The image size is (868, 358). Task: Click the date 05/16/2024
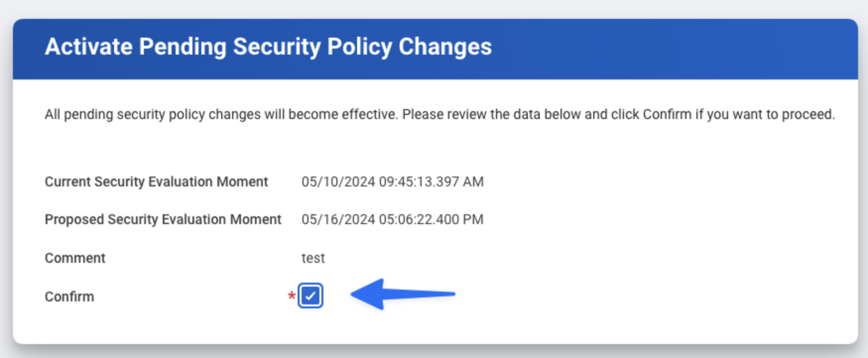pyautogui.click(x=338, y=220)
